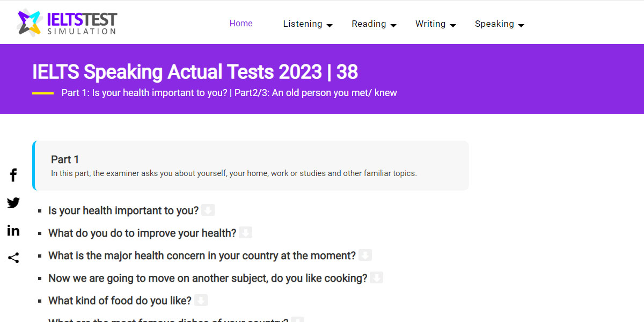Play audio for 'What kind of food do you like?'

pos(201,300)
